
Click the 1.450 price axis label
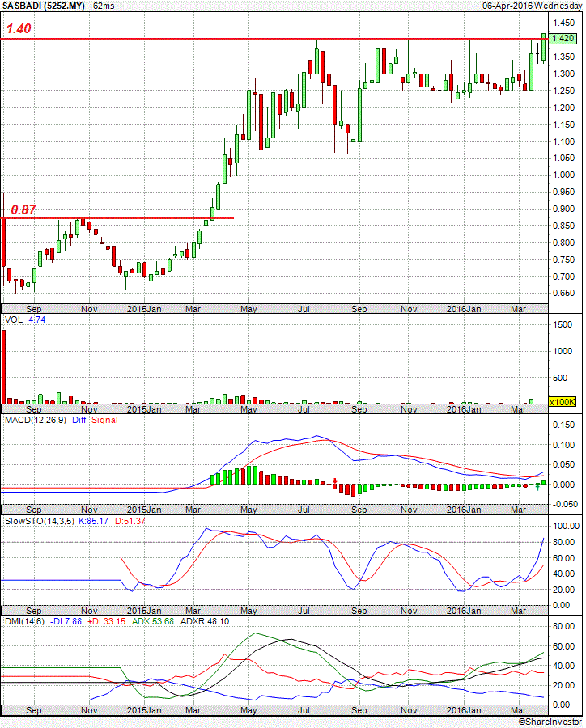(x=563, y=23)
